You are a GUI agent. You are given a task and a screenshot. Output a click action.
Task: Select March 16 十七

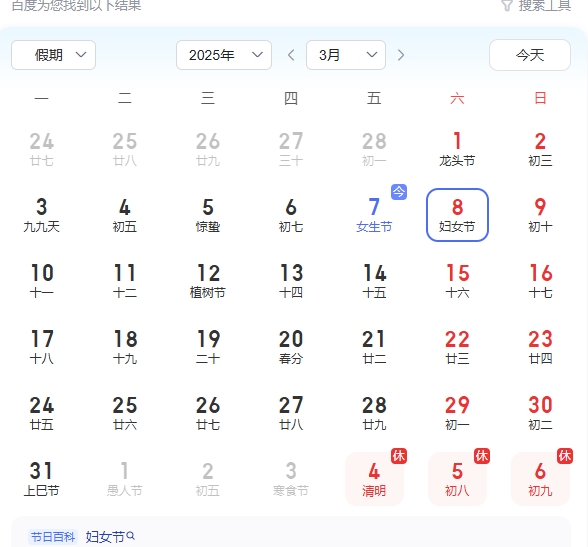point(540,281)
